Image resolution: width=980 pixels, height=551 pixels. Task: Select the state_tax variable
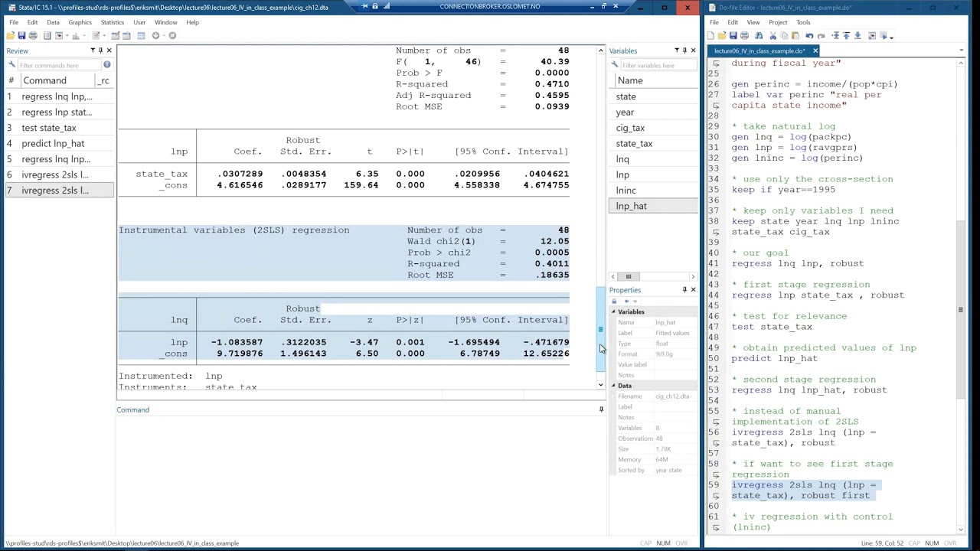[653, 143]
